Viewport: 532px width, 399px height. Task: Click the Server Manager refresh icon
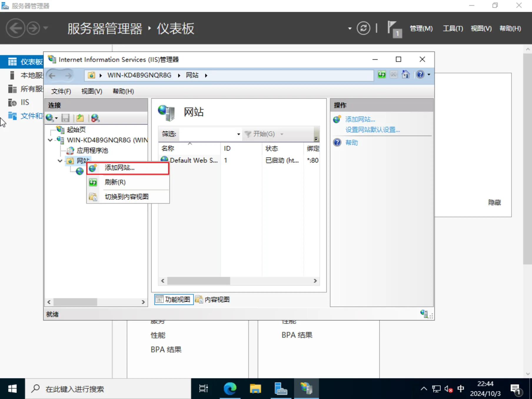(x=363, y=28)
